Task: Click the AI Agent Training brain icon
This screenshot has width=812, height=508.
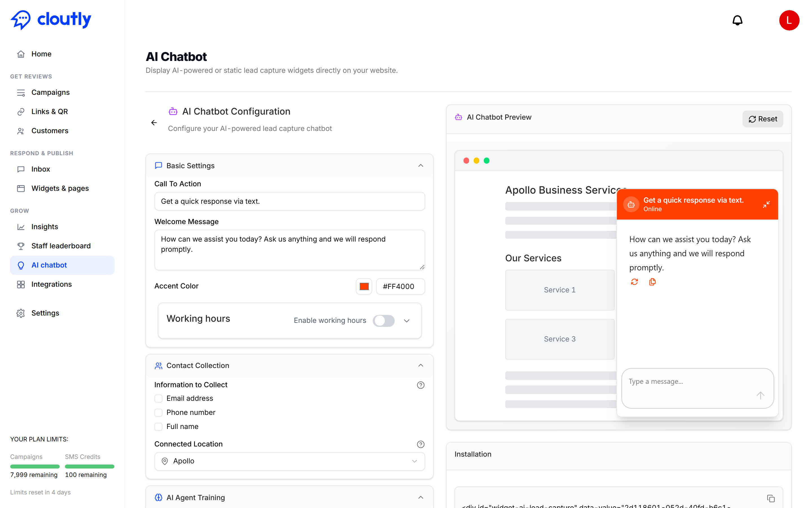Action: click(x=158, y=497)
